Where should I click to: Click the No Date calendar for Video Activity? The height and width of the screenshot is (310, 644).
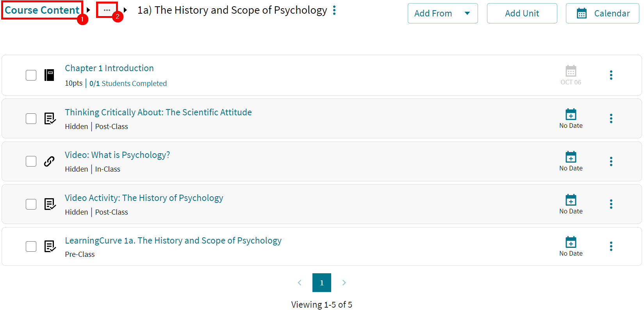pyautogui.click(x=571, y=201)
